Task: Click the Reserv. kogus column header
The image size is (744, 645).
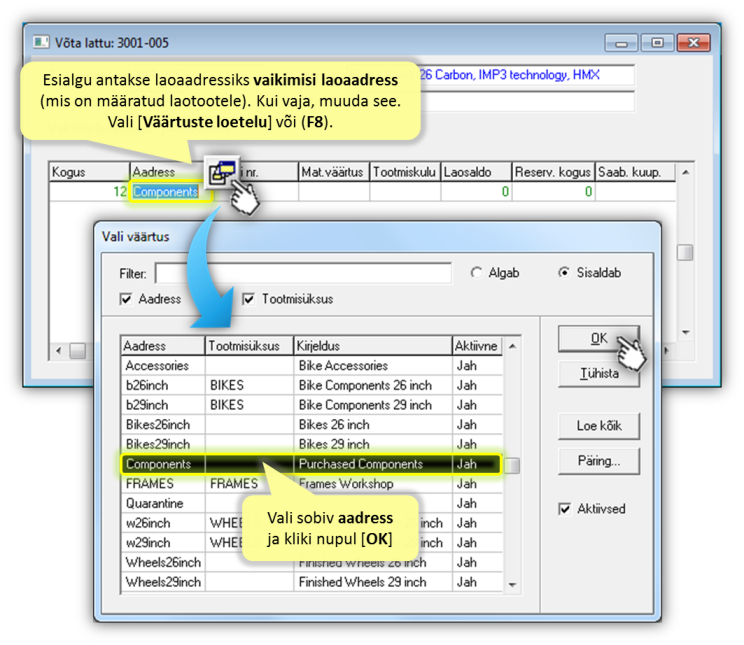Action: (x=553, y=172)
